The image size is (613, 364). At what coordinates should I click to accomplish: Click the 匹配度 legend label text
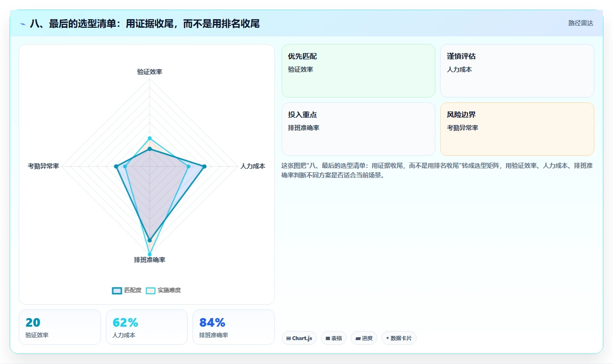(x=133, y=290)
